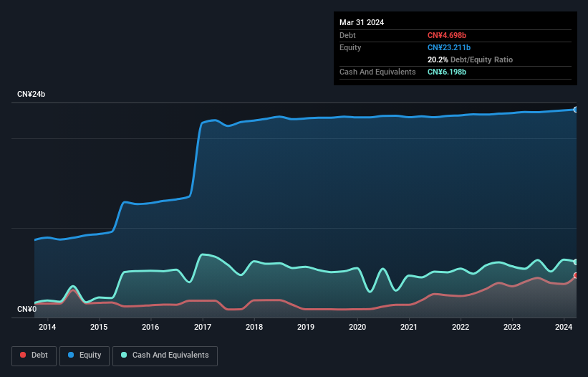Screen dimensions: 588x377
Task: Click the Equity row label in tooltip
Action: (x=350, y=47)
